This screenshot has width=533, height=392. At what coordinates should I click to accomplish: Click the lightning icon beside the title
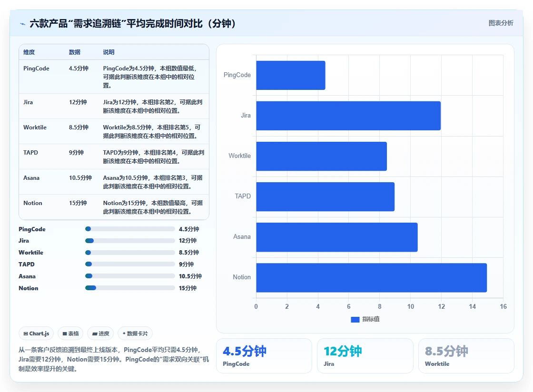tap(22, 24)
